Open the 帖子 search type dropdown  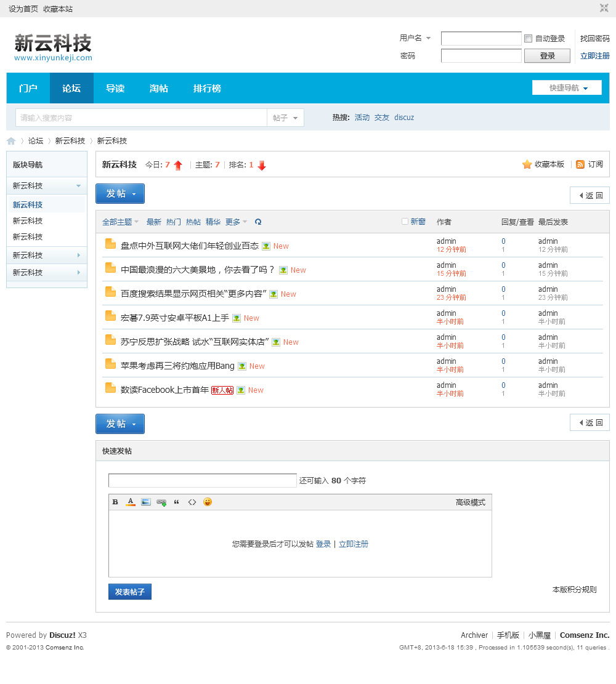pos(285,117)
